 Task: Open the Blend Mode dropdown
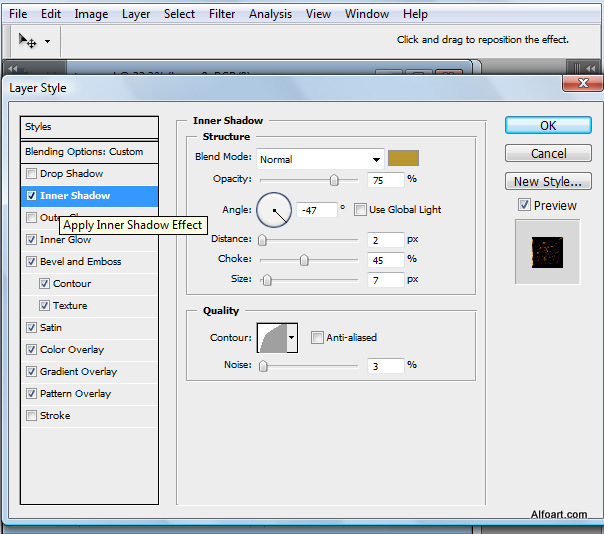click(x=320, y=159)
